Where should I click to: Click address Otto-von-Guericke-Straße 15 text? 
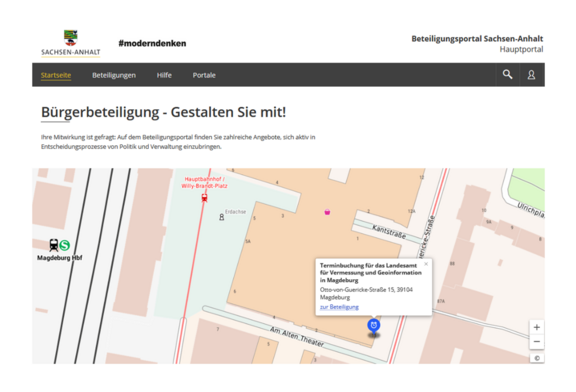[366, 293]
